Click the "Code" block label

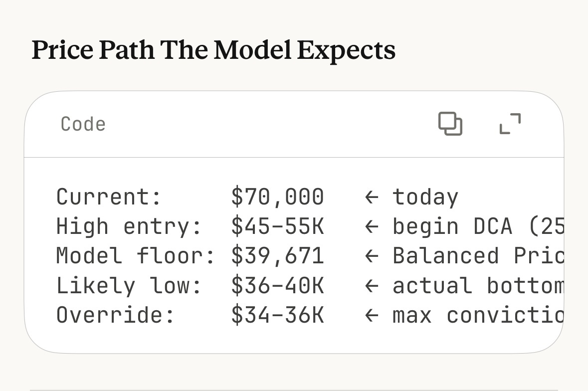click(x=83, y=124)
